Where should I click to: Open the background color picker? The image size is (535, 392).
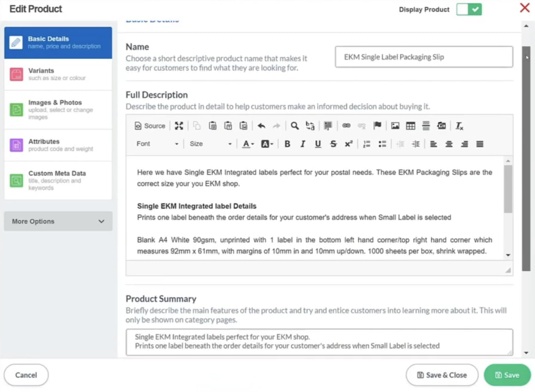point(267,144)
